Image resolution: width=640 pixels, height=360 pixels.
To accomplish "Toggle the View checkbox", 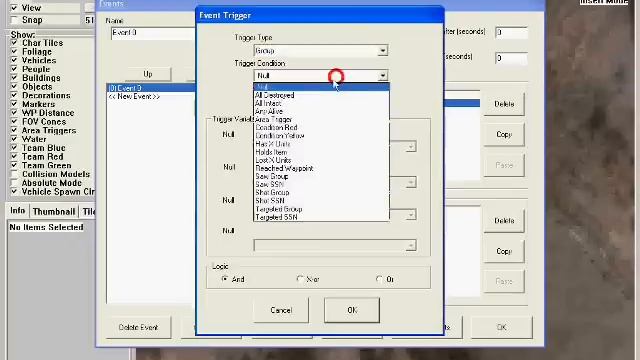I will [x=14, y=8].
